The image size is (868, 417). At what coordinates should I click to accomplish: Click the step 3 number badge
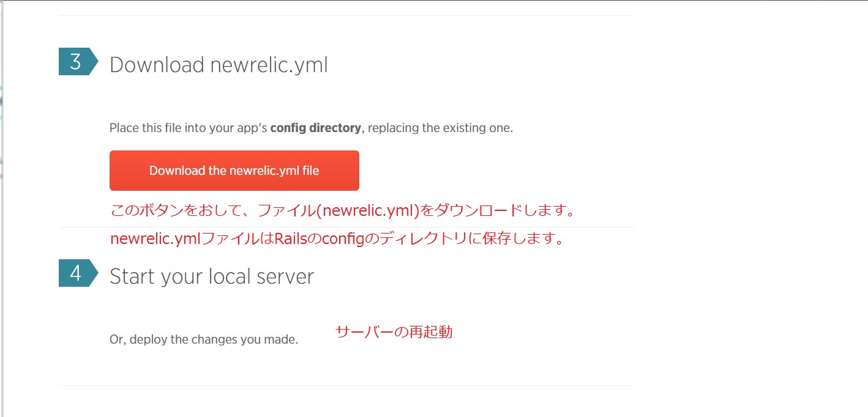[75, 62]
